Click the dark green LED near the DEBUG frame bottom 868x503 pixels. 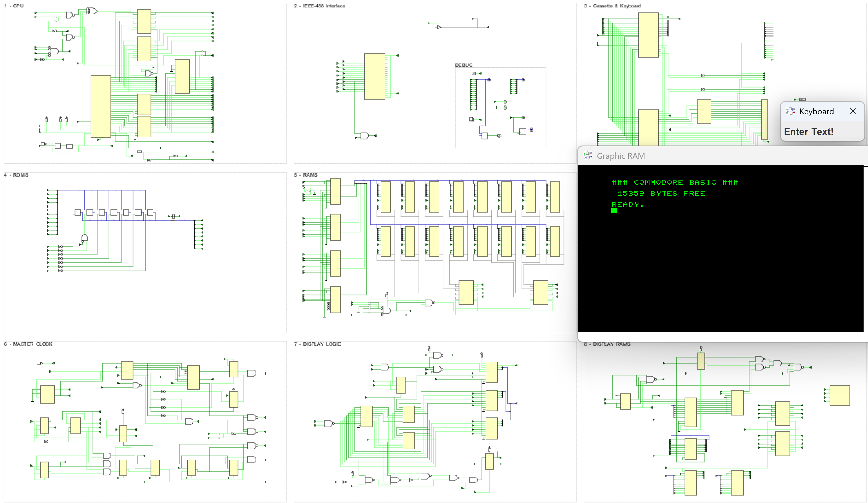[524, 118]
